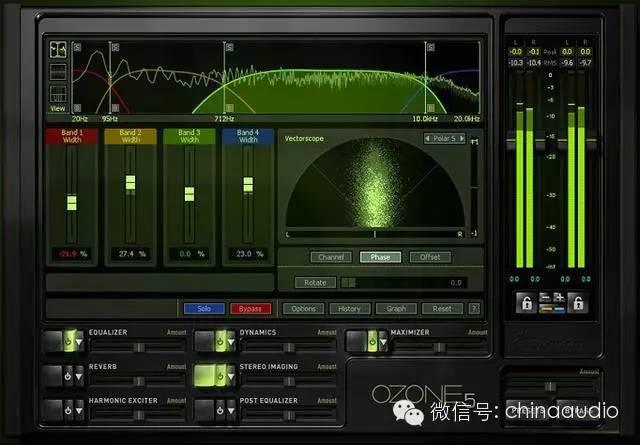Click the Band 3 Width slider handle
This screenshot has width=640, height=445.
click(x=189, y=194)
